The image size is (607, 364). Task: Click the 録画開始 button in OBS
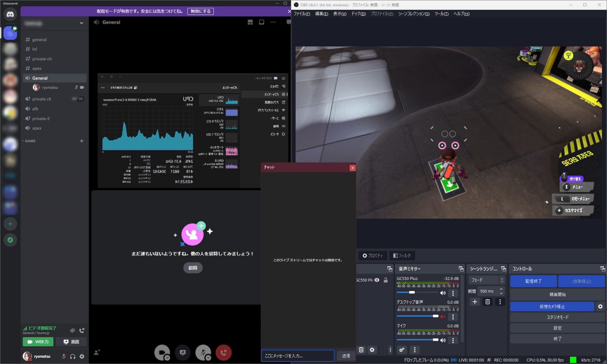pyautogui.click(x=557, y=295)
